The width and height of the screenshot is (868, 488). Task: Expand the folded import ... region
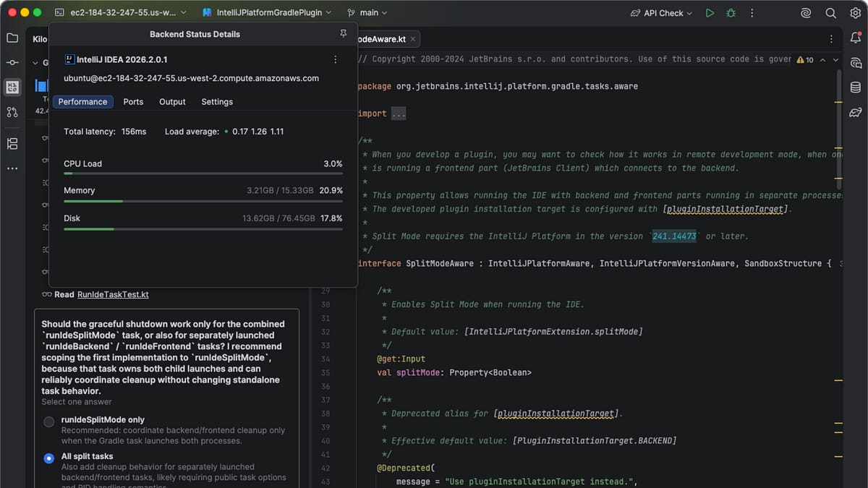coord(399,114)
